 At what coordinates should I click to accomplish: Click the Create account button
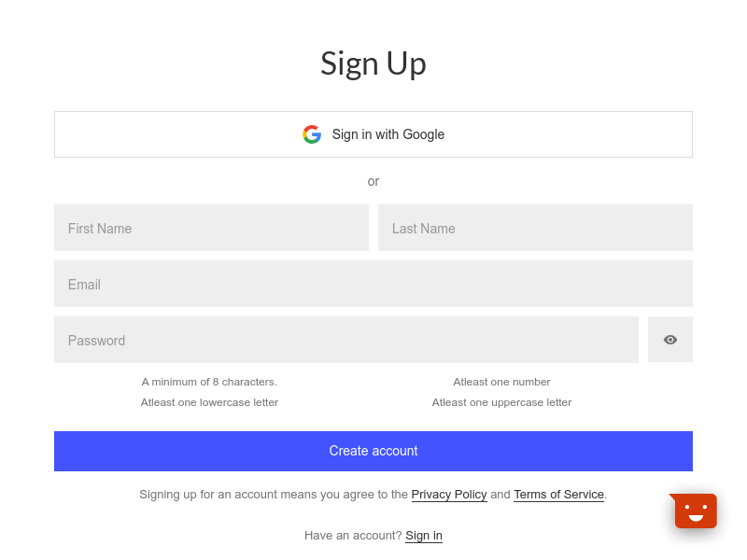click(373, 451)
